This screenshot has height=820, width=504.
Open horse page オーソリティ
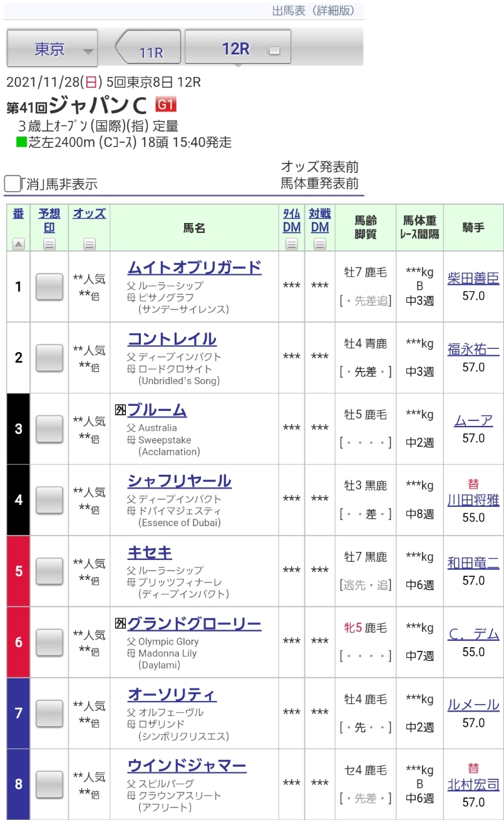[x=172, y=695]
